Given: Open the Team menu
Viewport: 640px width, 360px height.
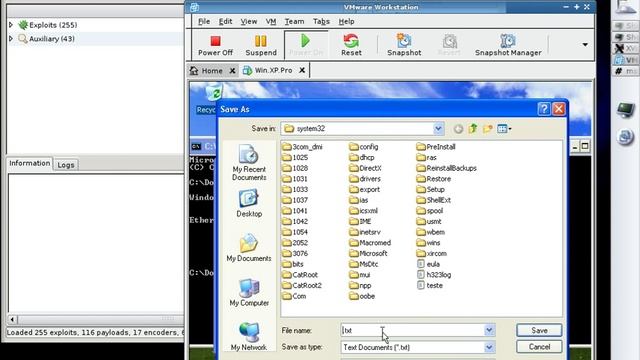Looking at the screenshot, I should (294, 22).
